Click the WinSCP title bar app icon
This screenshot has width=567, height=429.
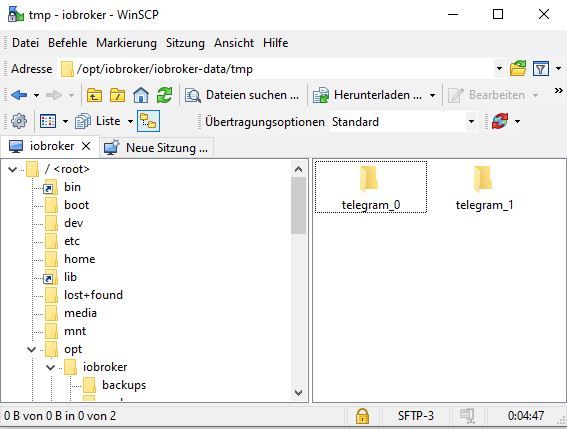tap(15, 14)
